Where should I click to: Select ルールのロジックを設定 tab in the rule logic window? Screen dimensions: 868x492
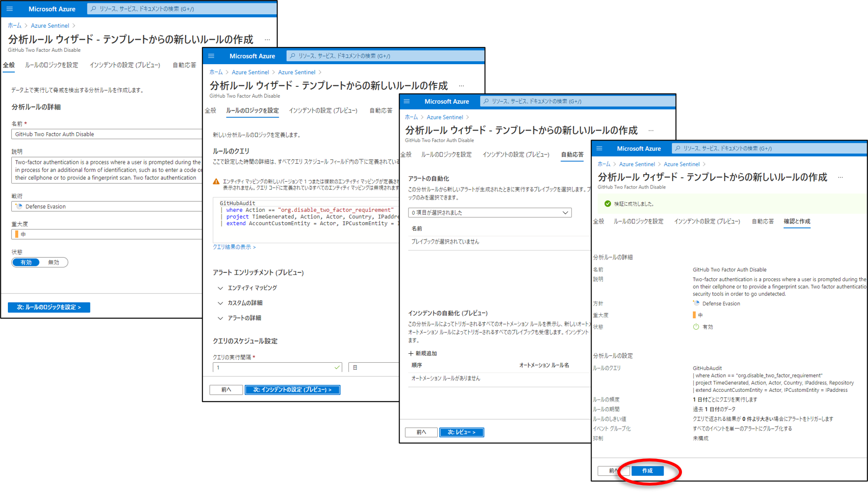(x=252, y=111)
